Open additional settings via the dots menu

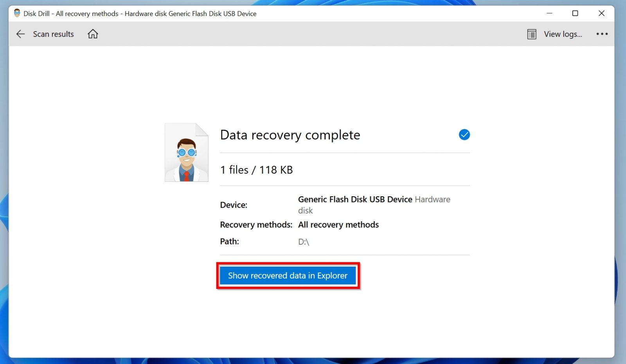coord(601,34)
